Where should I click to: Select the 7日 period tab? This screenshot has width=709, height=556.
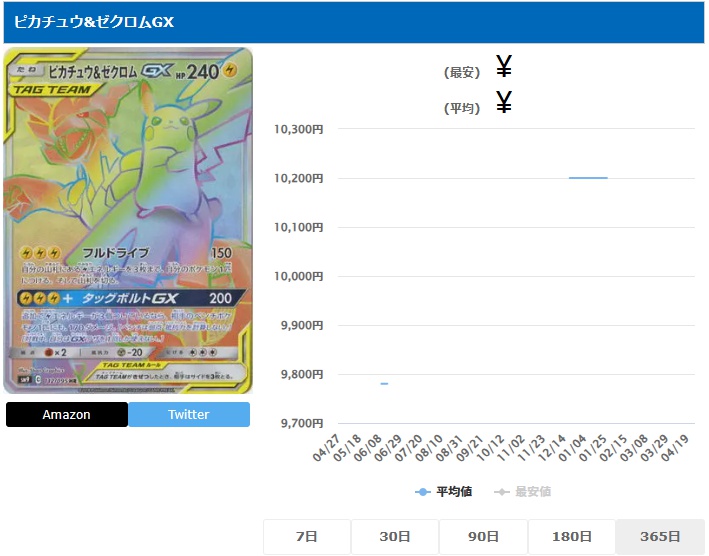click(x=307, y=537)
